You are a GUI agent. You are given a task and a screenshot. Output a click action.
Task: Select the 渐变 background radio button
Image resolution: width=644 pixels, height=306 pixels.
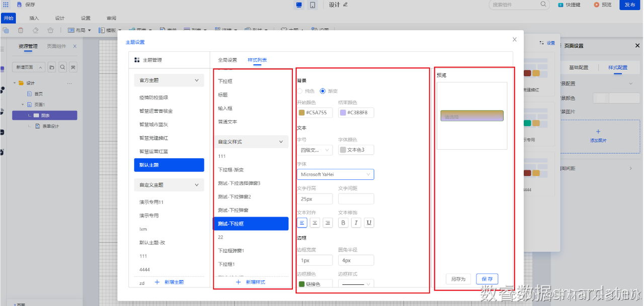pos(323,91)
